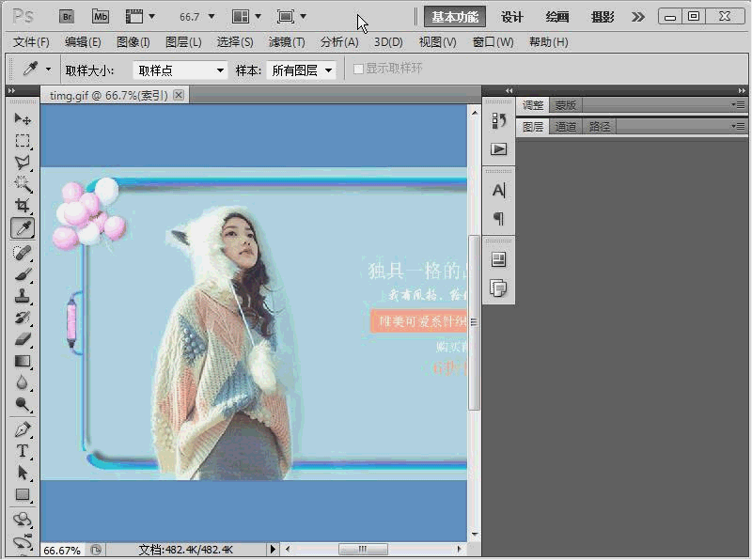Screen dimensions: 752x560
Task: Select the Eraser tool
Action: pos(23,339)
